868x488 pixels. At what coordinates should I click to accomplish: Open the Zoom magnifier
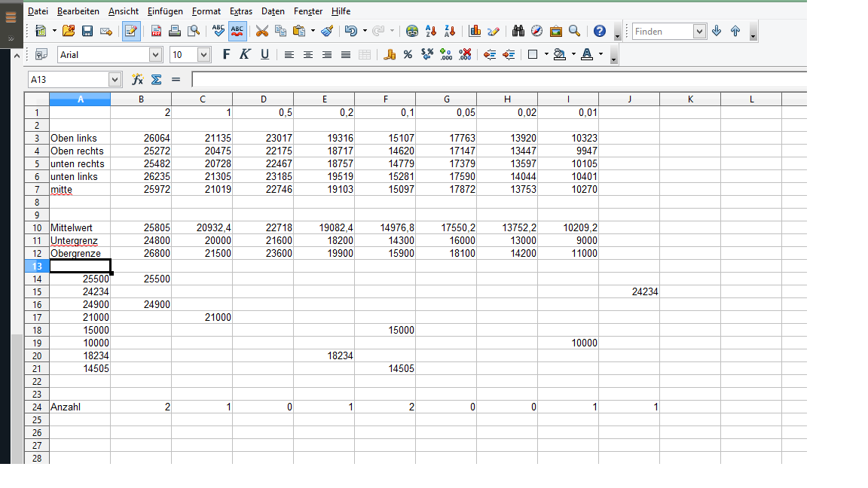coord(575,31)
